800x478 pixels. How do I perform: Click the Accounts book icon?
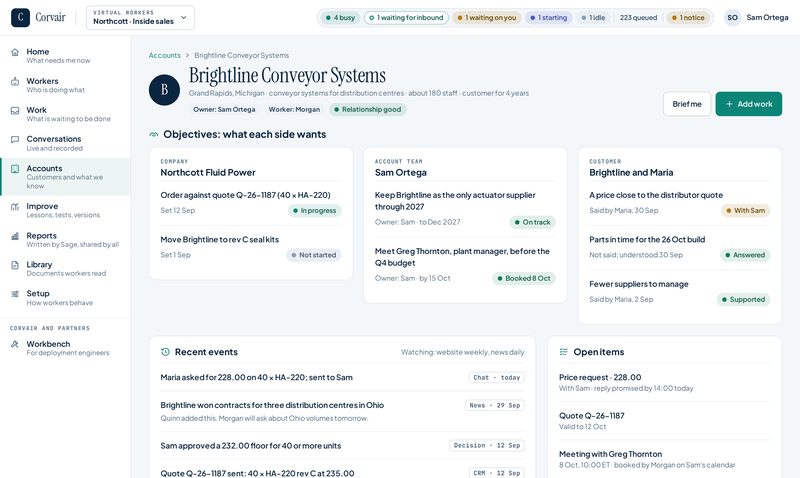(15, 169)
